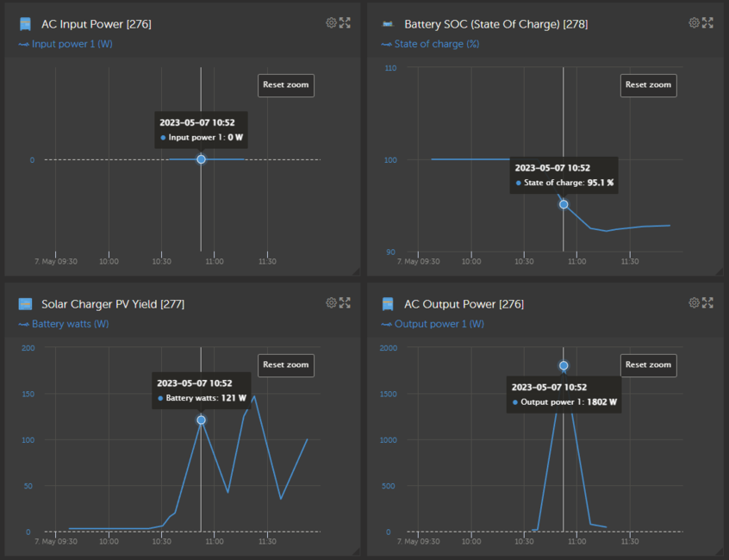Select the Output power 1802 W data point
This screenshot has width=729, height=560.
click(x=564, y=366)
